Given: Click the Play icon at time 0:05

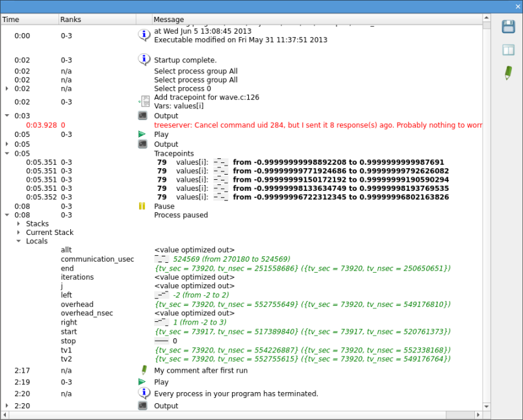Looking at the screenshot, I should pyautogui.click(x=144, y=134).
